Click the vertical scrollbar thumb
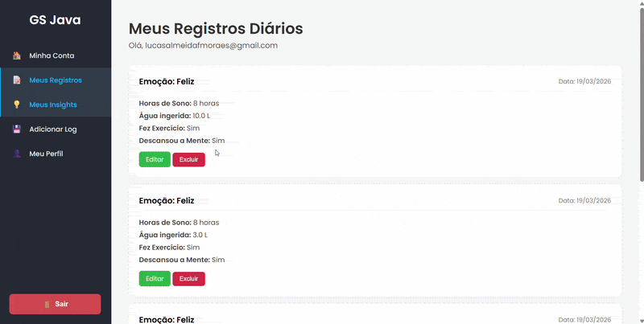 (641, 94)
